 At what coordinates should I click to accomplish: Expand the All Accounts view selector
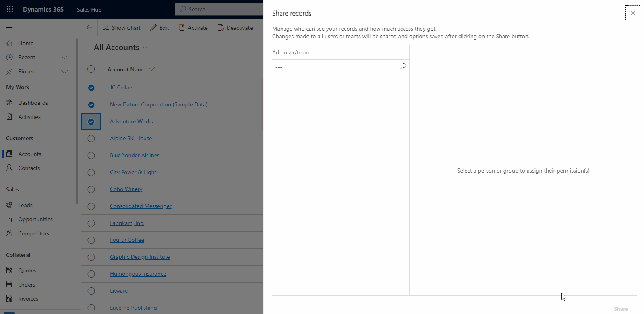point(145,48)
